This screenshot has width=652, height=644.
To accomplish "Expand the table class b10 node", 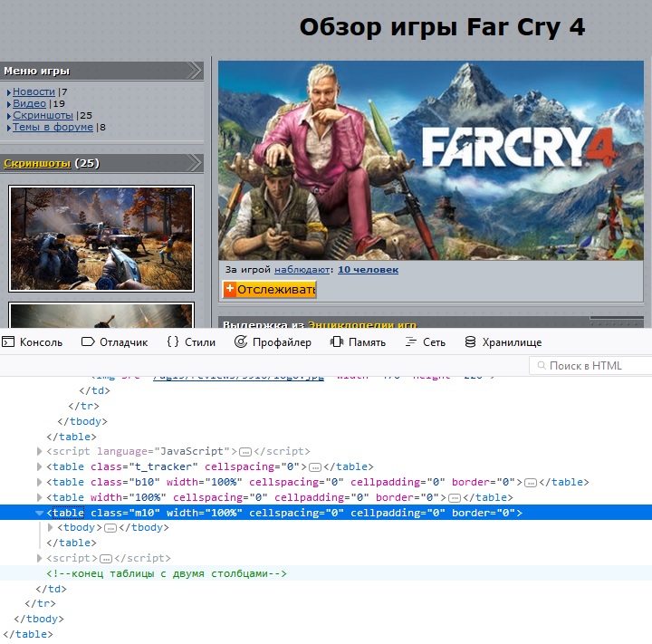I will 40,482.
